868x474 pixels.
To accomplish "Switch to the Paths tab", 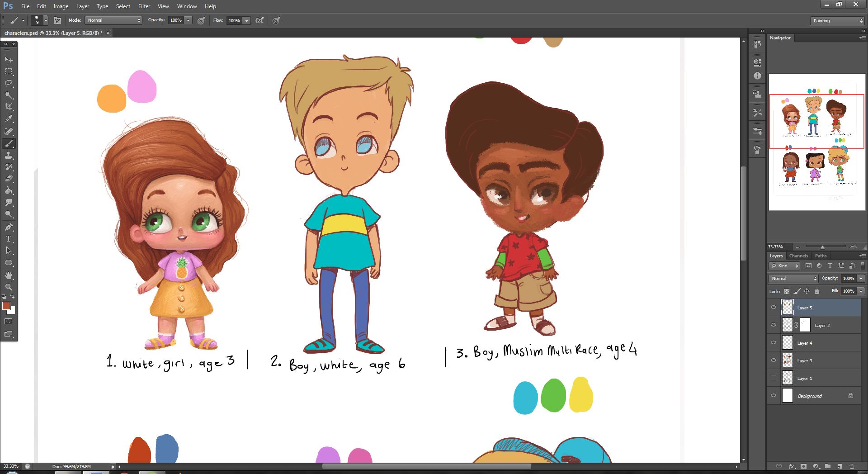I will pyautogui.click(x=821, y=256).
